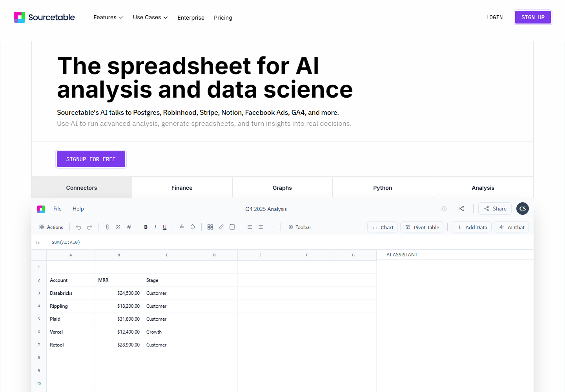Click the cloud save status icon

coord(444,209)
